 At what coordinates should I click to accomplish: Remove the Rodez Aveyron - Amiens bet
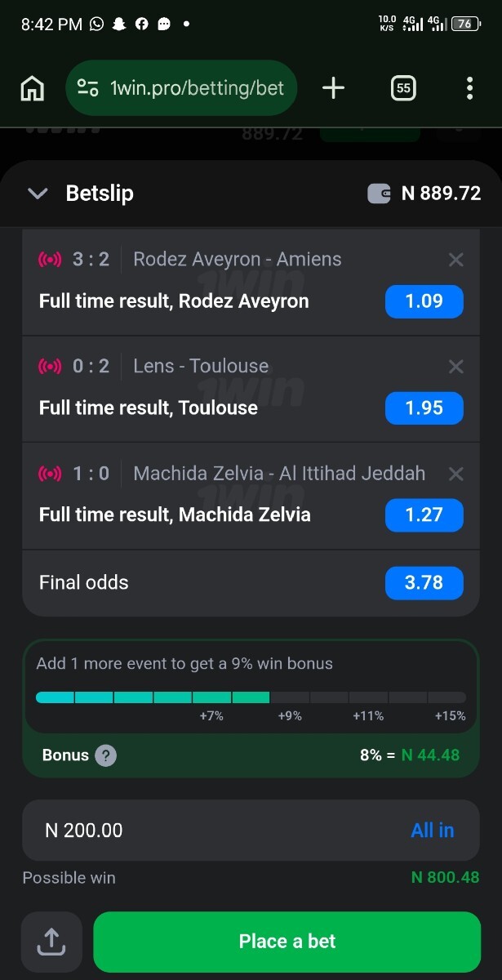pyautogui.click(x=455, y=260)
